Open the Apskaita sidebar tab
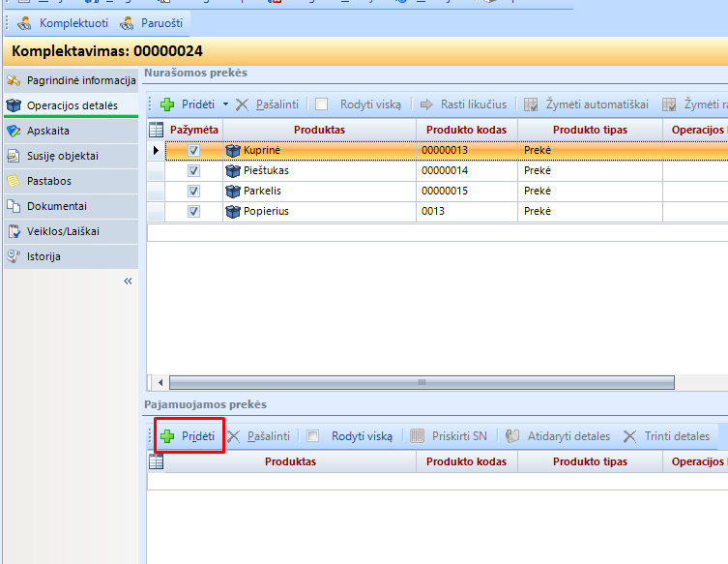 point(48,131)
